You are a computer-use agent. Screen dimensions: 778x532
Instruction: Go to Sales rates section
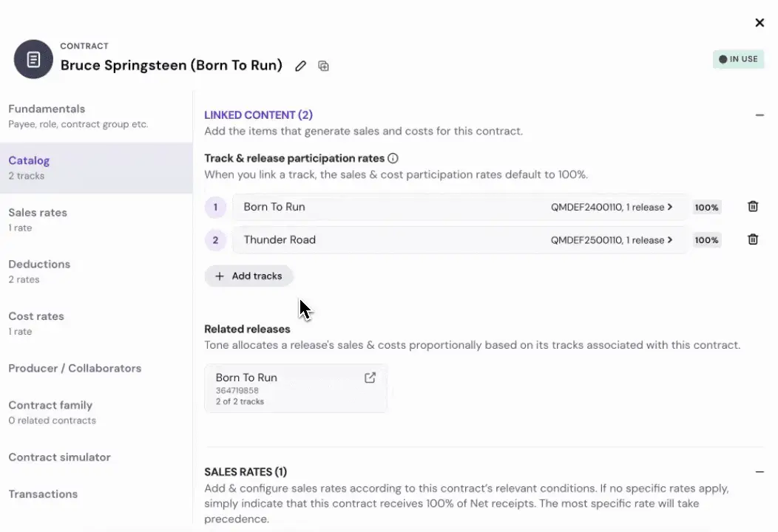tap(96, 219)
